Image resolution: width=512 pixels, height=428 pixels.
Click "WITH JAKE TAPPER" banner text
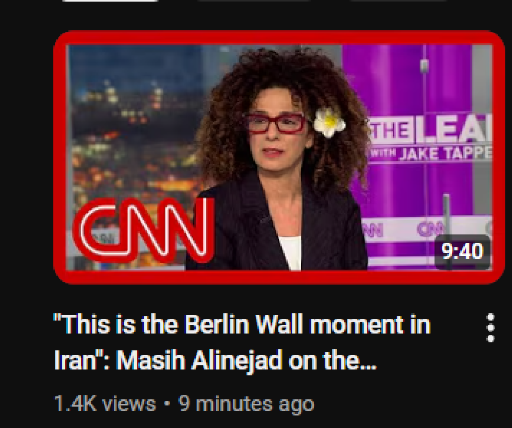pos(431,153)
